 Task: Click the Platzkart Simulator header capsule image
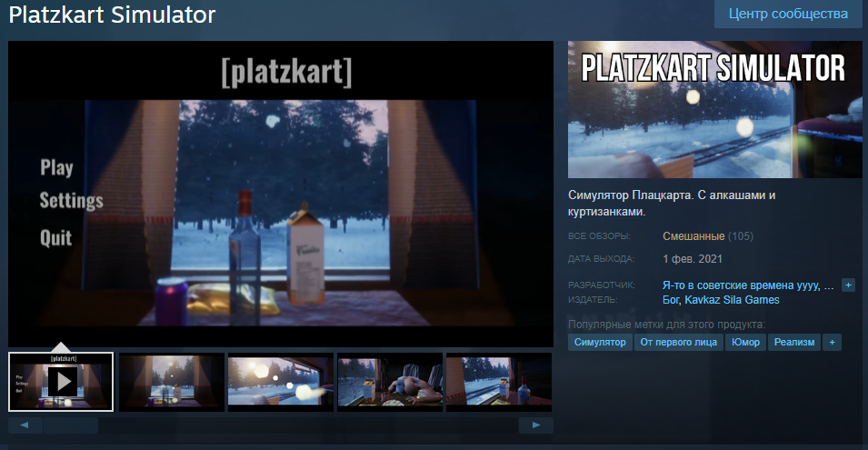pos(714,110)
